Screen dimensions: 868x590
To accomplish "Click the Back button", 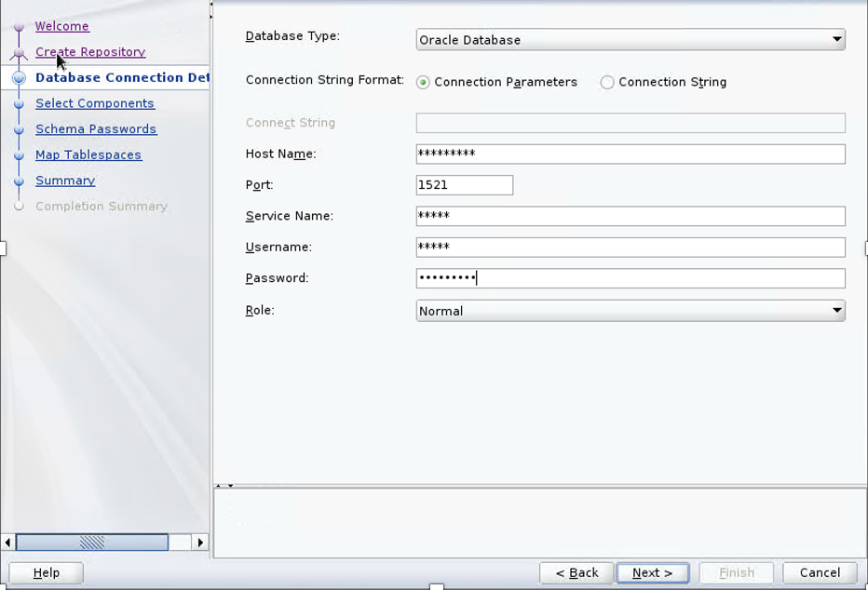I will pos(576,572).
